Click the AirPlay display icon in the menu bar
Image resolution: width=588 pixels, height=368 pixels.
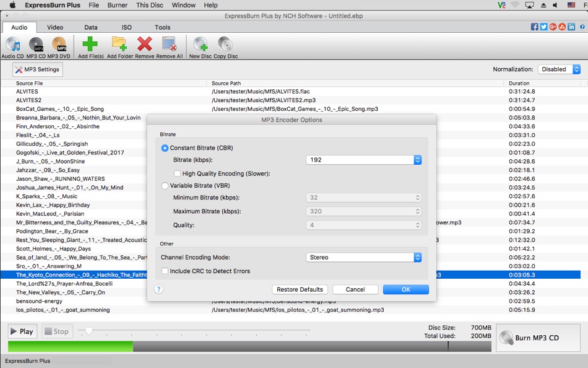coord(529,5)
